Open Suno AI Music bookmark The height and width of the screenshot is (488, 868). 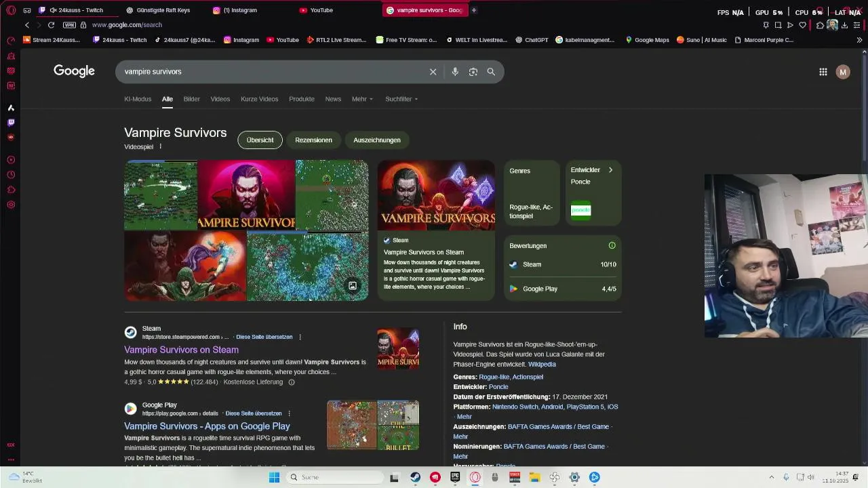701,40
